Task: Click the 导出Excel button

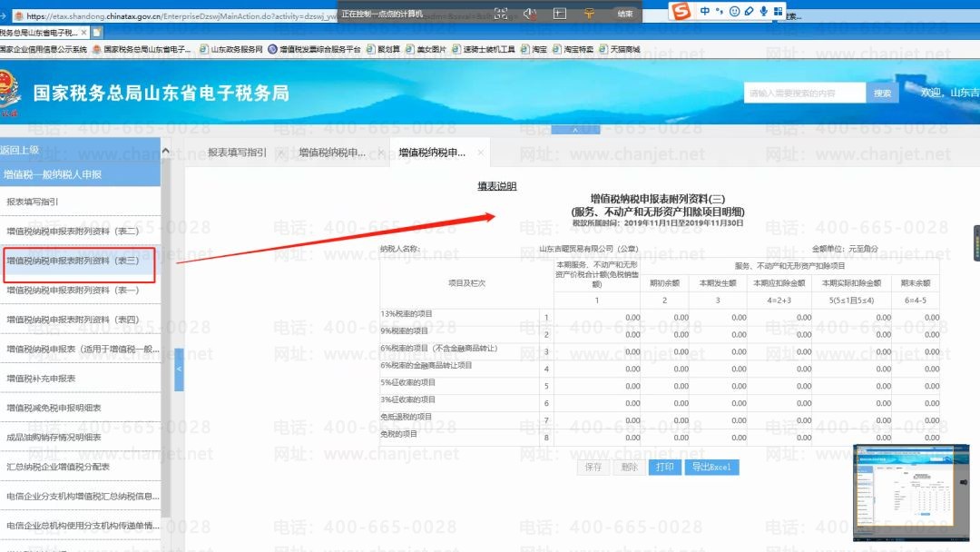Action: tap(712, 467)
